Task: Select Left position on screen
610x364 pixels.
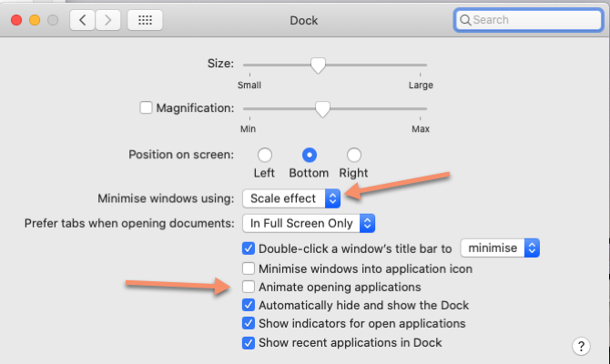Action: [265, 156]
